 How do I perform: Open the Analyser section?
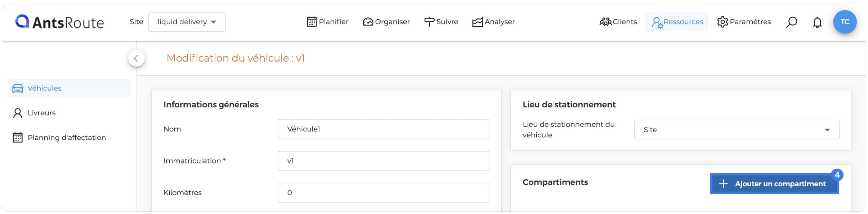(493, 22)
